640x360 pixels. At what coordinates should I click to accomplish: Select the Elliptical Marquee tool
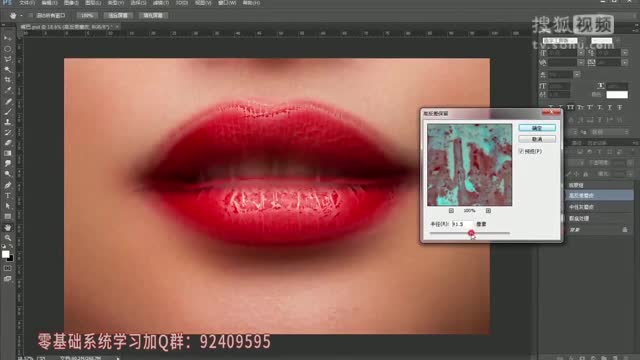[7, 49]
